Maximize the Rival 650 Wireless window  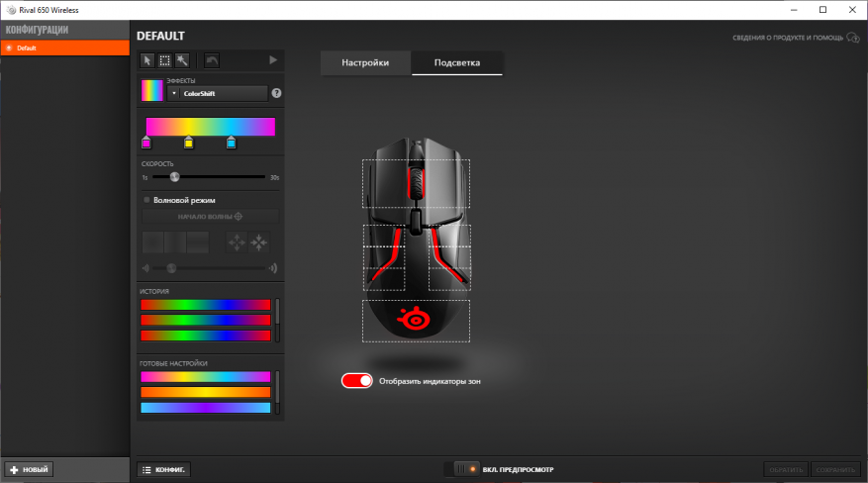(x=823, y=10)
